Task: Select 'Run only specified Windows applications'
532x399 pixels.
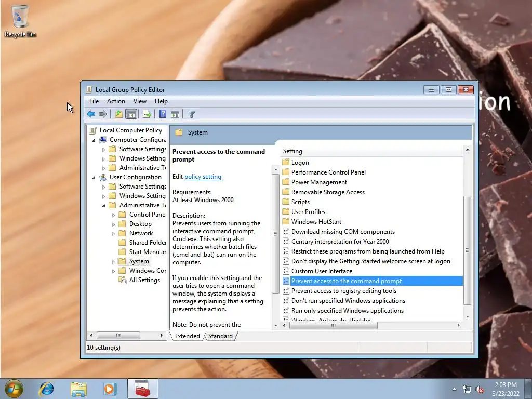Action: coord(348,311)
